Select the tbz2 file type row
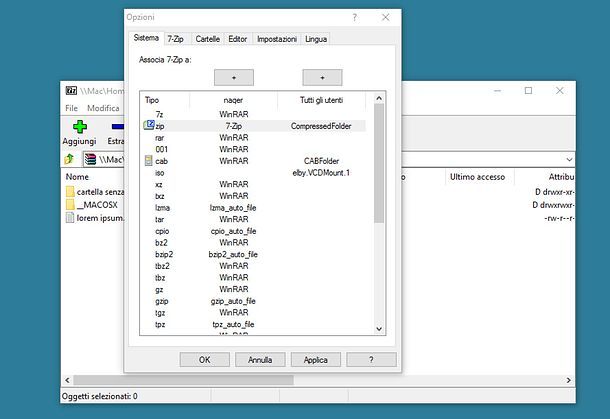Viewport: 610px width, 419px height. point(253,266)
